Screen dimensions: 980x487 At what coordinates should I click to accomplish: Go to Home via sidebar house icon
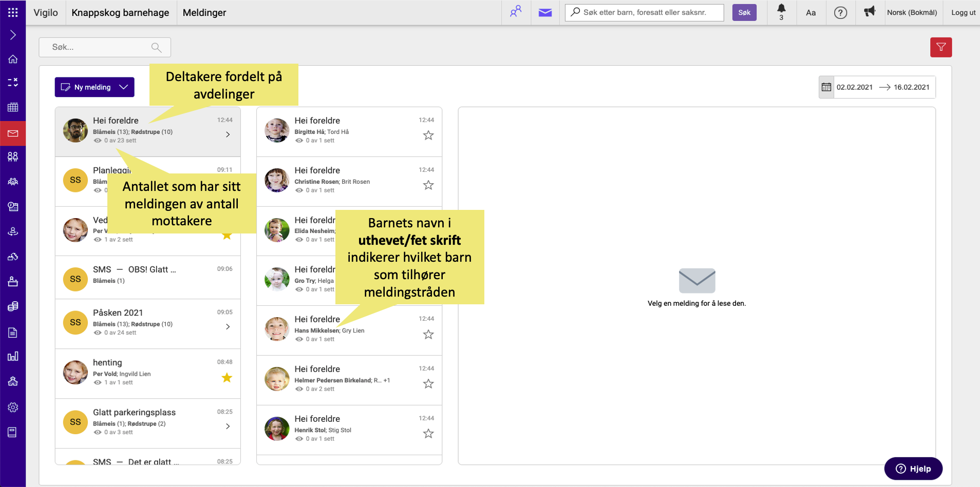[x=13, y=59]
